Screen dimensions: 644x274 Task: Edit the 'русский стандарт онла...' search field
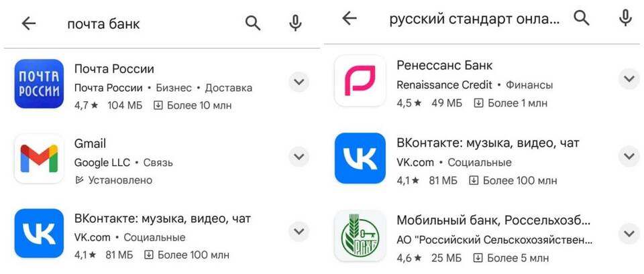click(x=474, y=19)
